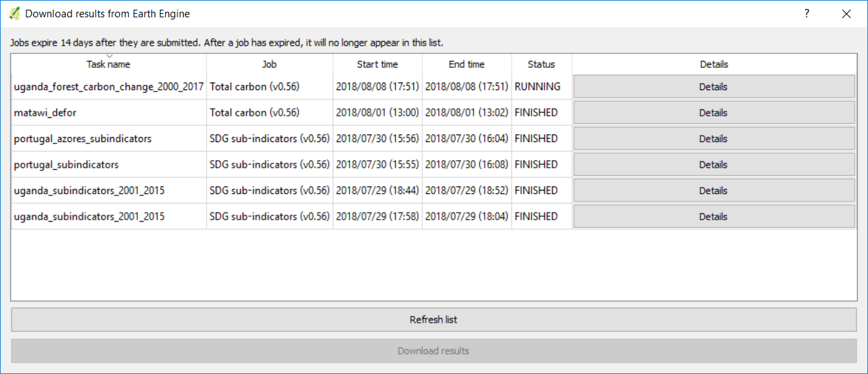Sort the list by Task name header

[108, 64]
